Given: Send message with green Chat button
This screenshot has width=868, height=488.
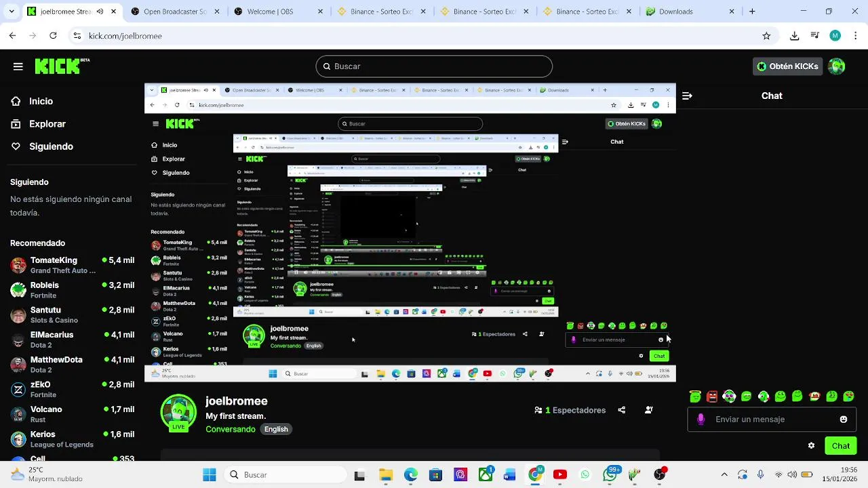Looking at the screenshot, I should (x=841, y=446).
